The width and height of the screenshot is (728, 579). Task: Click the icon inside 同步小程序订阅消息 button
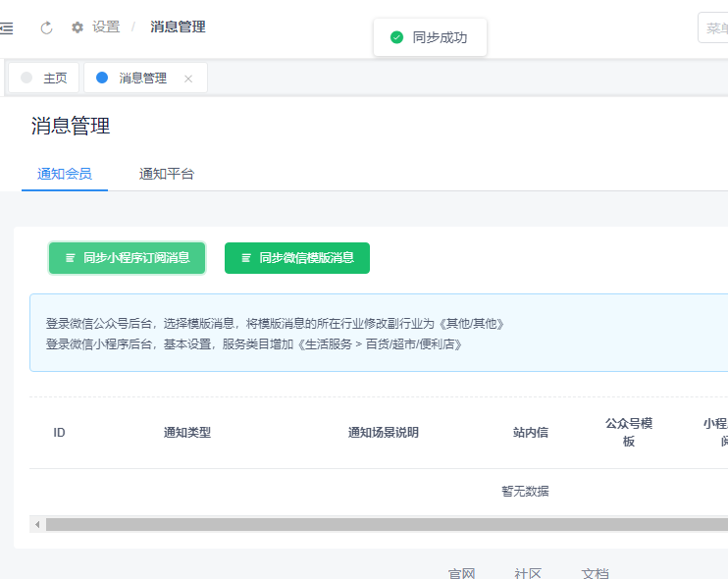click(71, 258)
